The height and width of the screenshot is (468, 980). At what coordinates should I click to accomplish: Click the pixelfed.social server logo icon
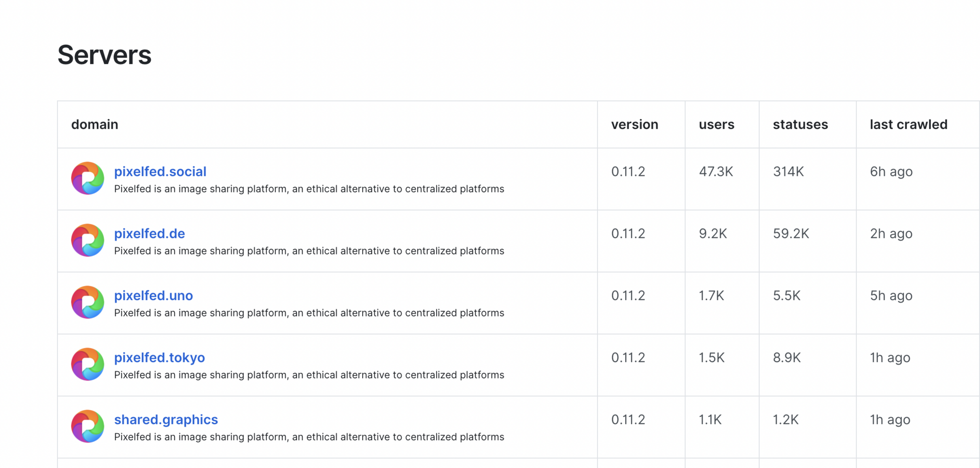88,178
